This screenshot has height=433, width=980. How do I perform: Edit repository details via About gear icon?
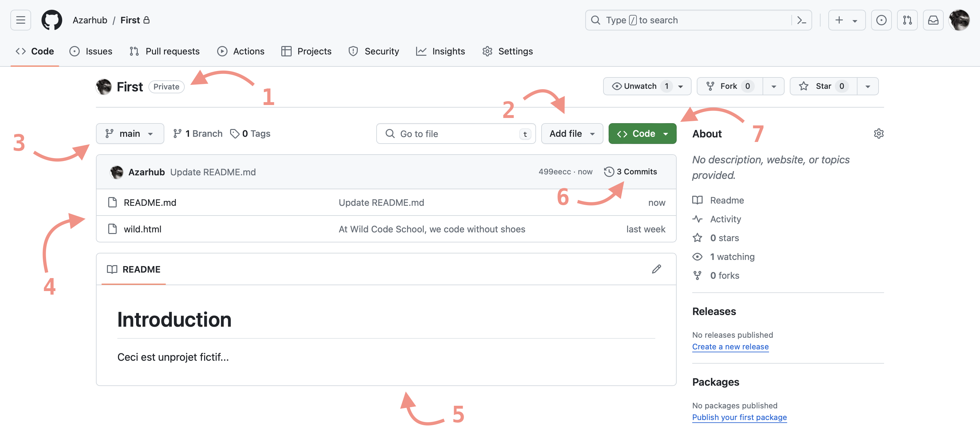pos(879,134)
